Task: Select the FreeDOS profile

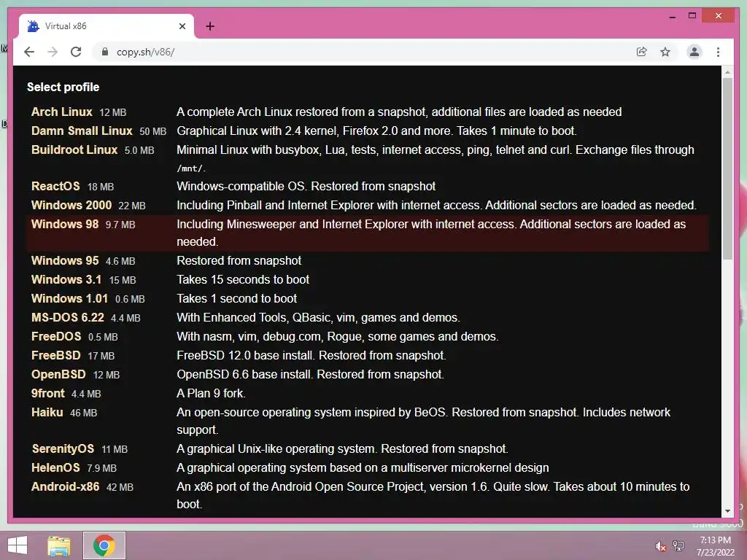Action: 55,337
